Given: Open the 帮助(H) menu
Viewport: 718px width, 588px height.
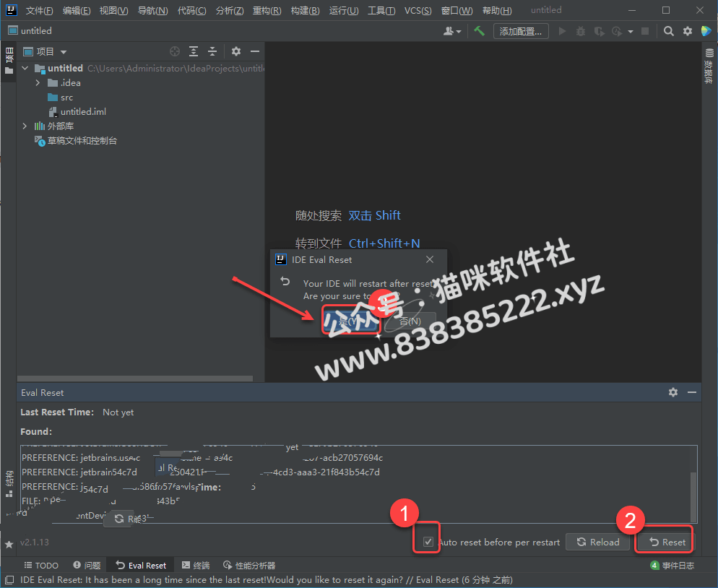Looking at the screenshot, I should click(497, 10).
